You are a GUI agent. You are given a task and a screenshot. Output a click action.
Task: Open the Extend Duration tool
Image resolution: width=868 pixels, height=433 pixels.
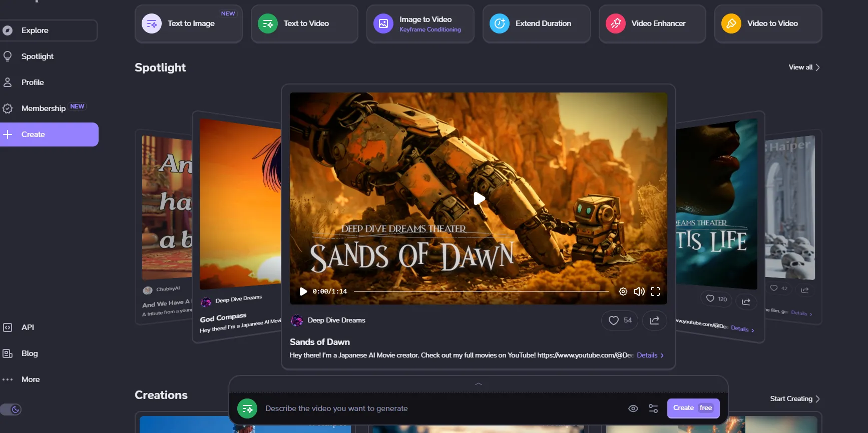coord(536,23)
